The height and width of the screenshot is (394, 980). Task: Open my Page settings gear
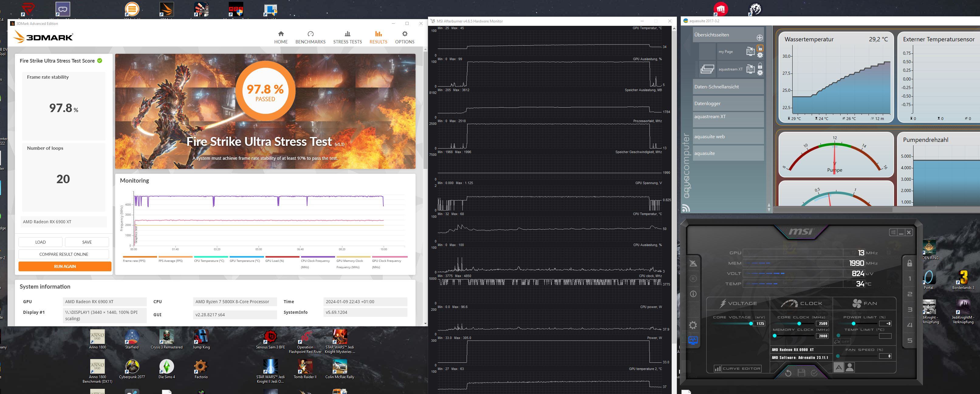pos(760,55)
